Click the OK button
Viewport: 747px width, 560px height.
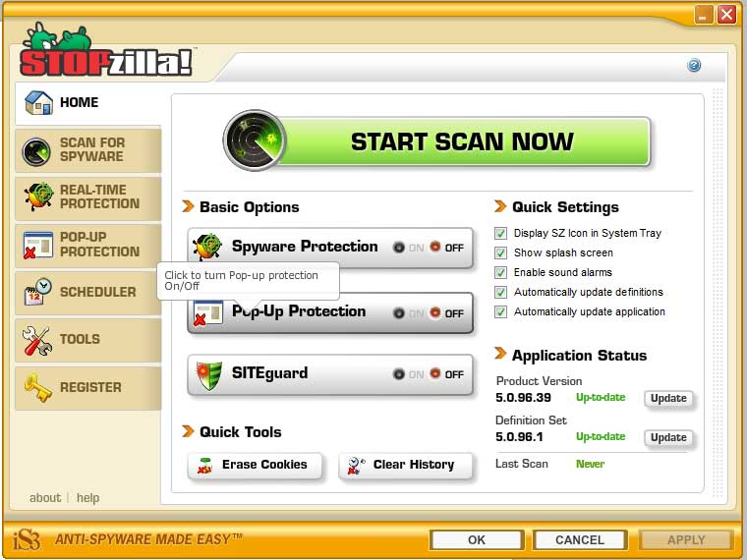pyautogui.click(x=477, y=540)
